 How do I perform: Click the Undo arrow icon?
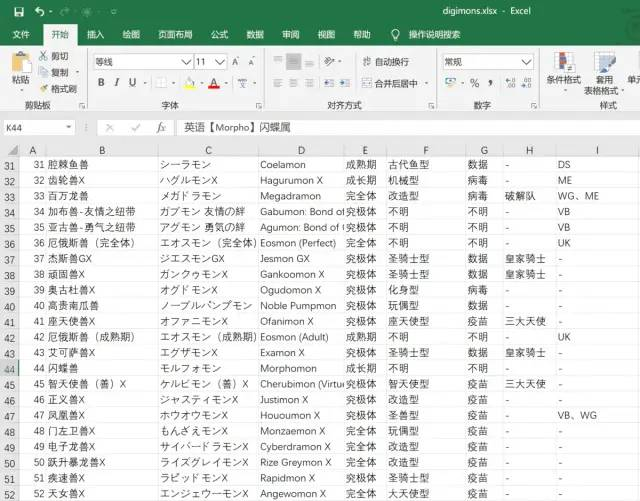[40, 11]
